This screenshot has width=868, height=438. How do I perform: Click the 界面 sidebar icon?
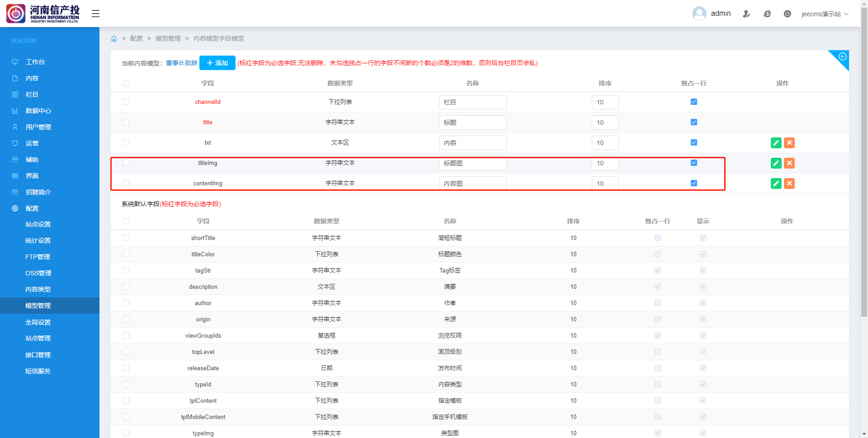15,176
